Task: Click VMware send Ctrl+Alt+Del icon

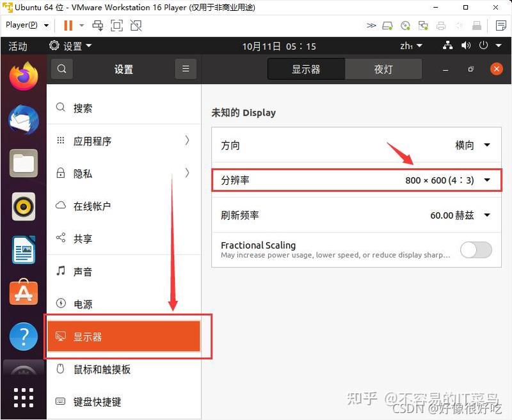Action: click(x=98, y=26)
